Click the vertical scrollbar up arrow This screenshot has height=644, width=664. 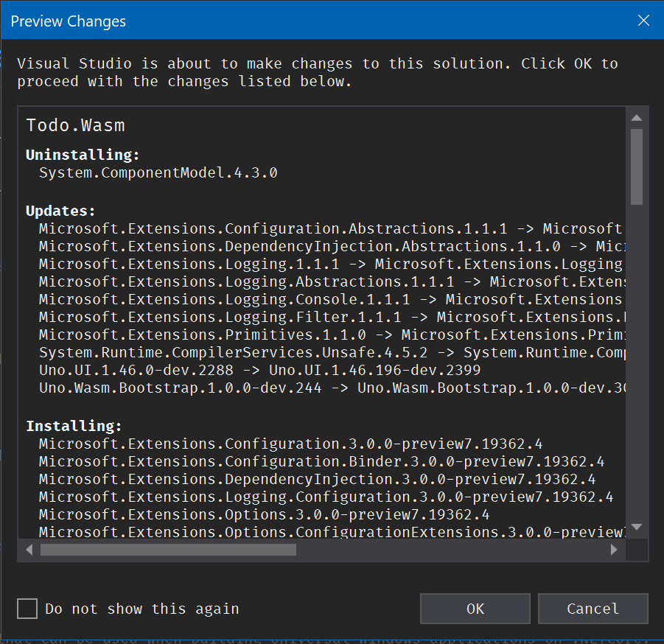click(x=637, y=118)
